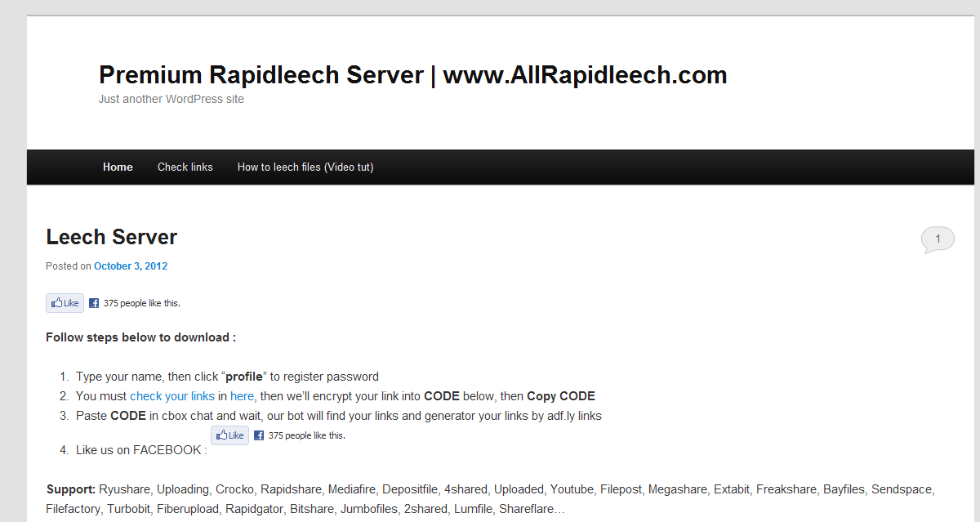Click the Facebook Like button under the post date
The height and width of the screenshot is (522, 980).
65,303
